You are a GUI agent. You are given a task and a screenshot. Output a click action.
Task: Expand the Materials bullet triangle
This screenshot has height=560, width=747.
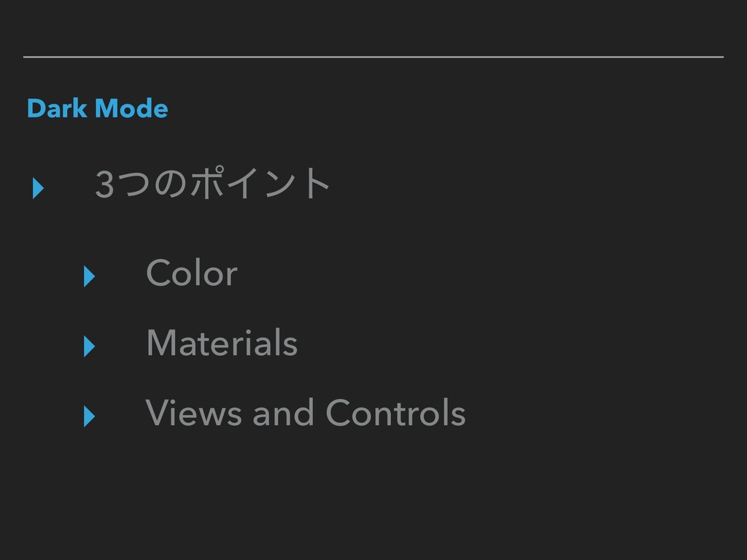point(89,346)
